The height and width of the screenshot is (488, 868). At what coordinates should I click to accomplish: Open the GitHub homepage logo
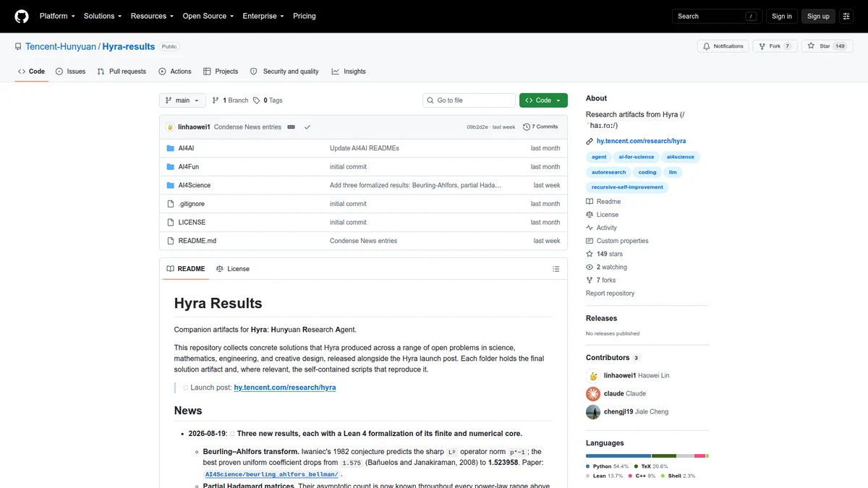[22, 16]
